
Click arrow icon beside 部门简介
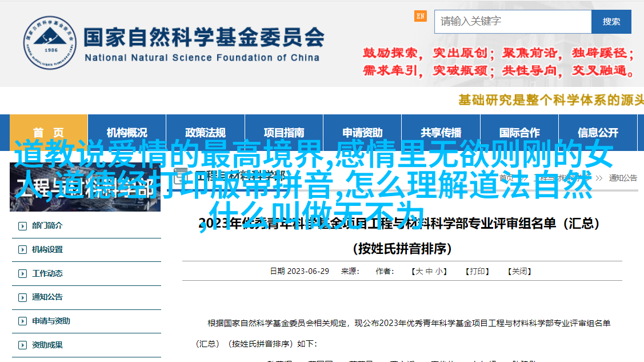coord(22,226)
